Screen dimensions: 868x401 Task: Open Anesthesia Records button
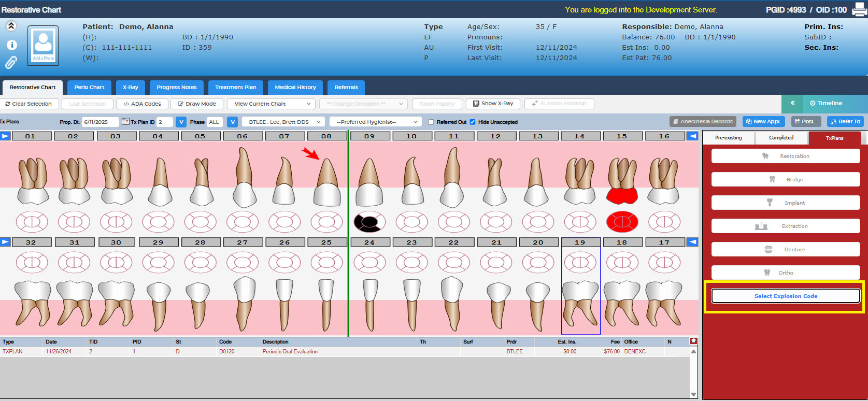pos(703,121)
